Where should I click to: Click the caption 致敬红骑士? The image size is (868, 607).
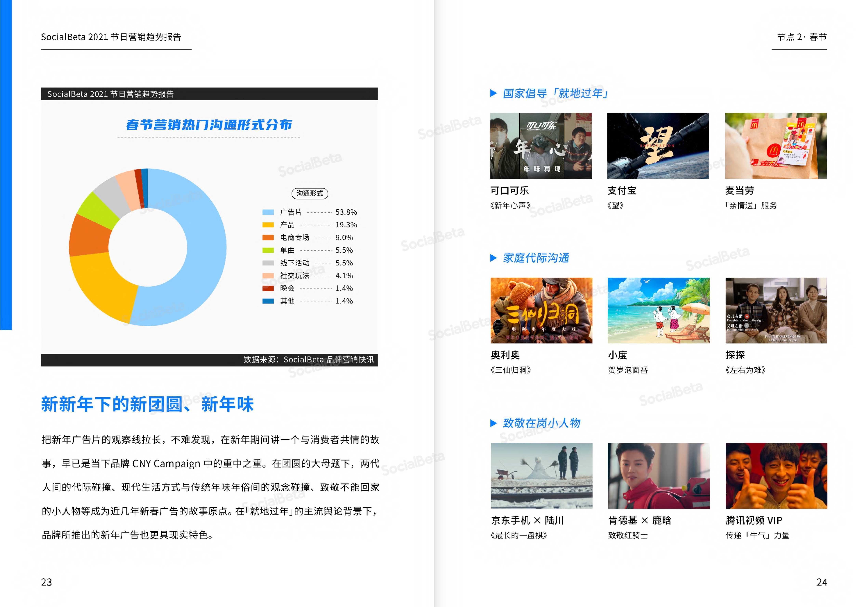click(628, 535)
